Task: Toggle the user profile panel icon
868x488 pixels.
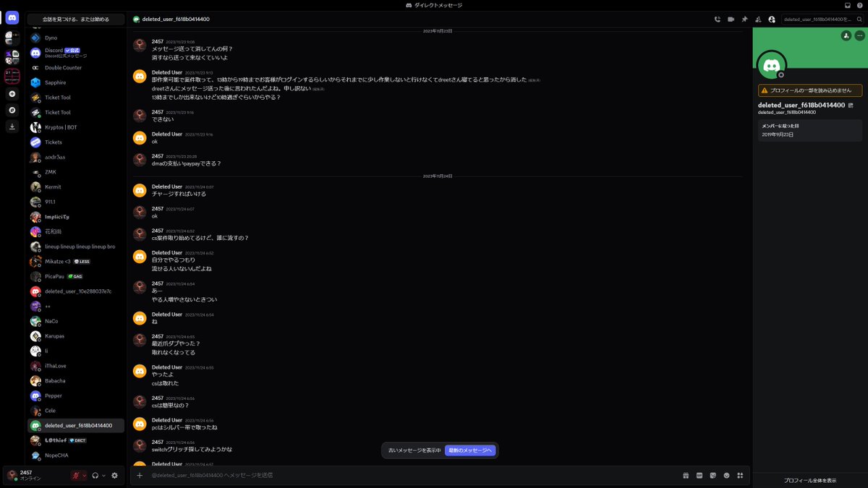Action: tap(772, 20)
